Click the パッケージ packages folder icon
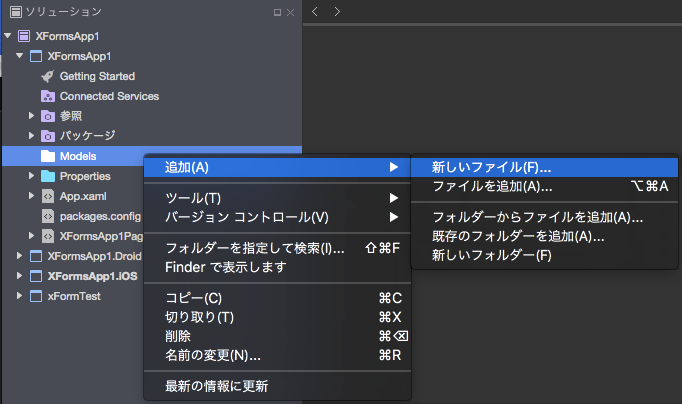The width and height of the screenshot is (682, 404). pyautogui.click(x=48, y=136)
